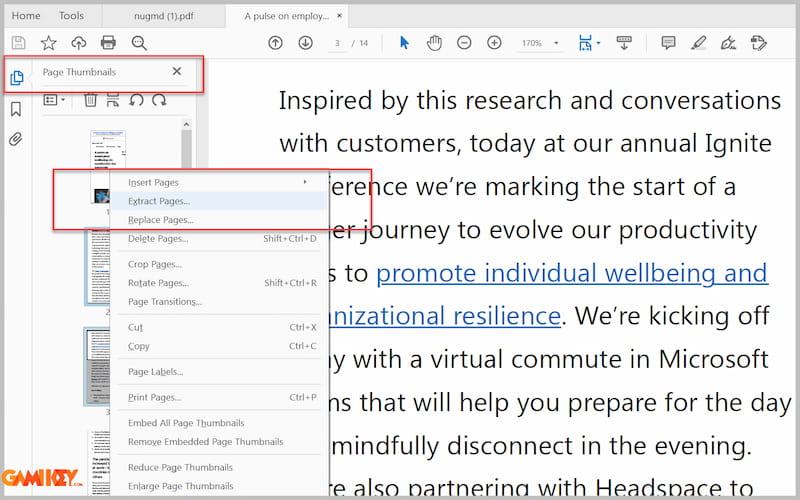Add the file to starred with star icon
This screenshot has height=500, width=800.
(48, 43)
